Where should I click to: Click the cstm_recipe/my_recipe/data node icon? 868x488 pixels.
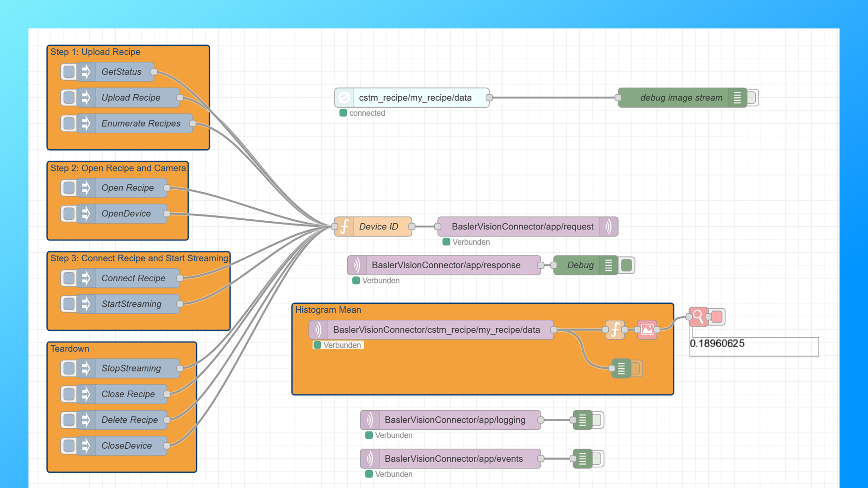tap(344, 98)
